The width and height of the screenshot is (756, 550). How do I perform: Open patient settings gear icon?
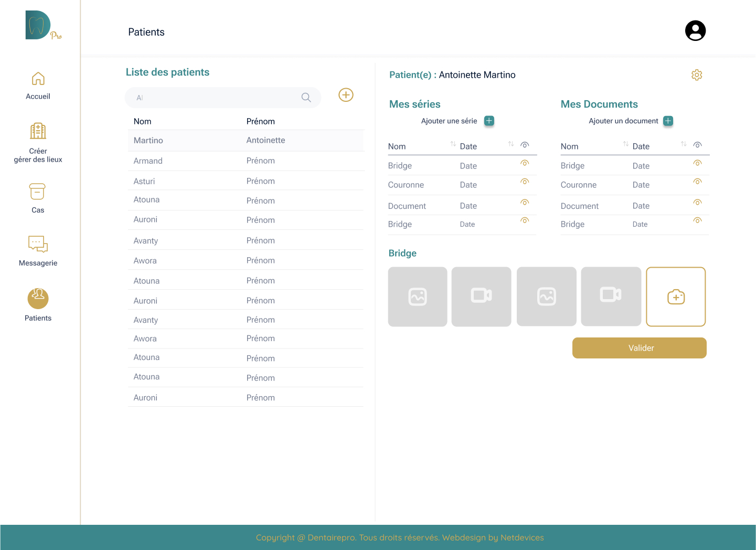pos(697,75)
